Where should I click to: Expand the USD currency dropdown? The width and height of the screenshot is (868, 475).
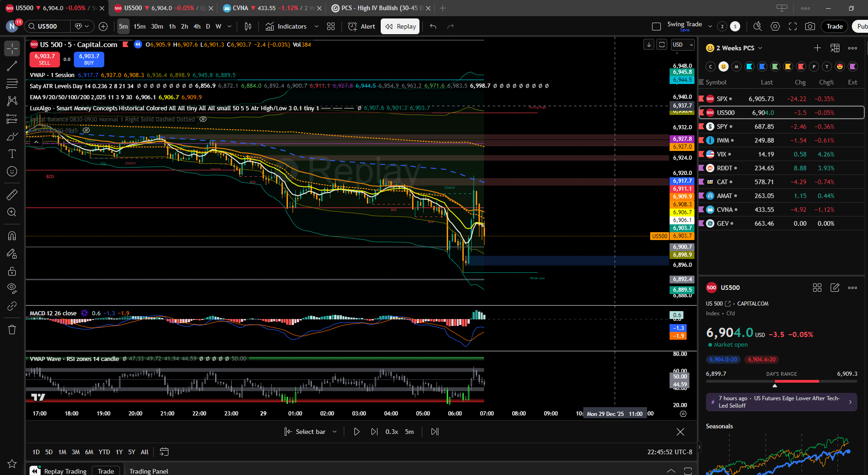[683, 45]
